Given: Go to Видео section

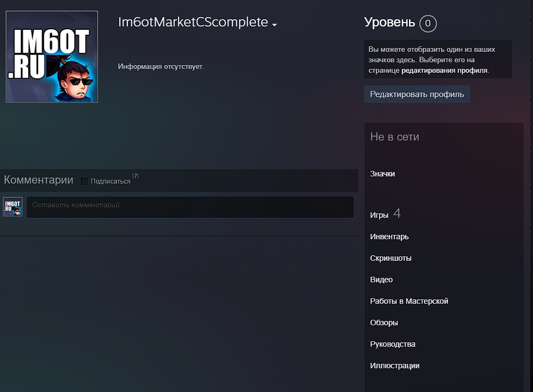Looking at the screenshot, I should (x=381, y=279).
